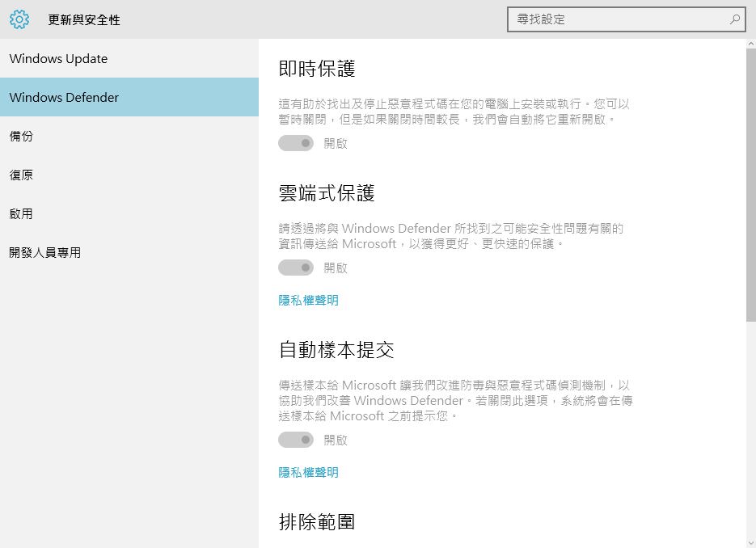Click the 雲端式保護 heading
Viewport: 756px width, 548px height.
click(327, 193)
